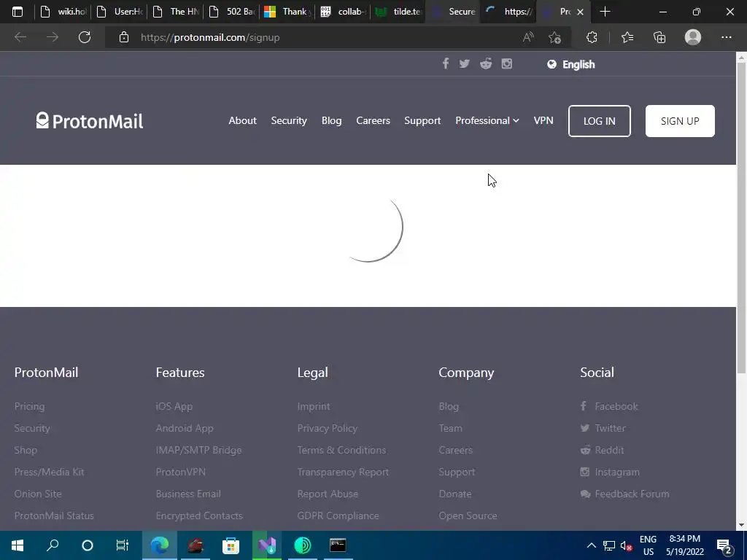Open Favorites list icon
The image size is (747, 560).
coord(627,37)
